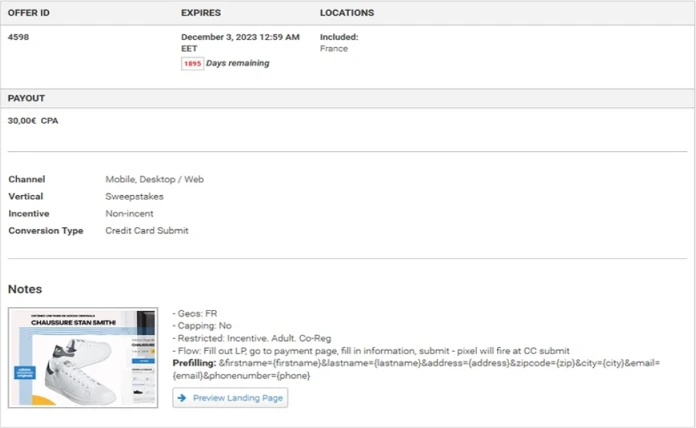Select the Mobile, Desktop / Web channel value
696x428 pixels.
(154, 179)
